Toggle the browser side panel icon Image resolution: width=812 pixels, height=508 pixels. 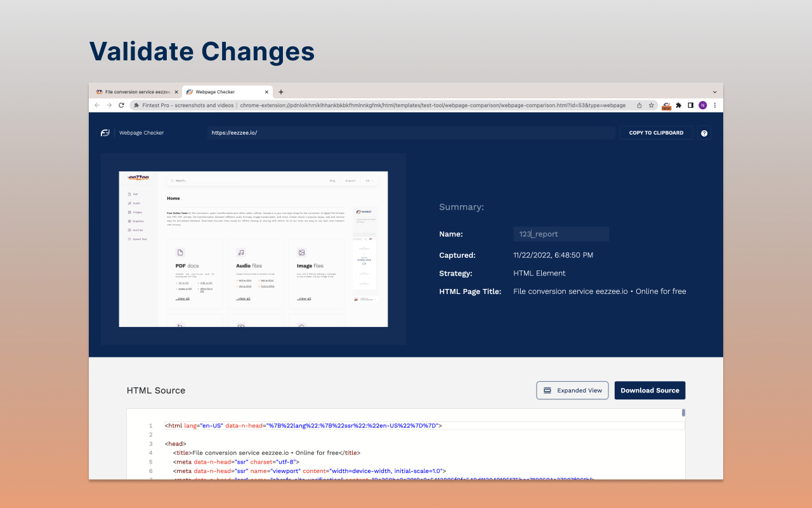pos(690,105)
